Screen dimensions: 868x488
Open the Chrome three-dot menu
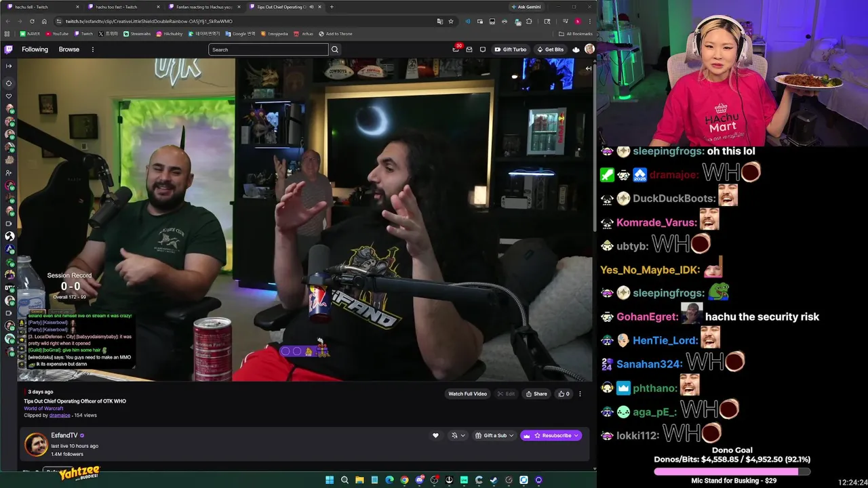pos(589,21)
